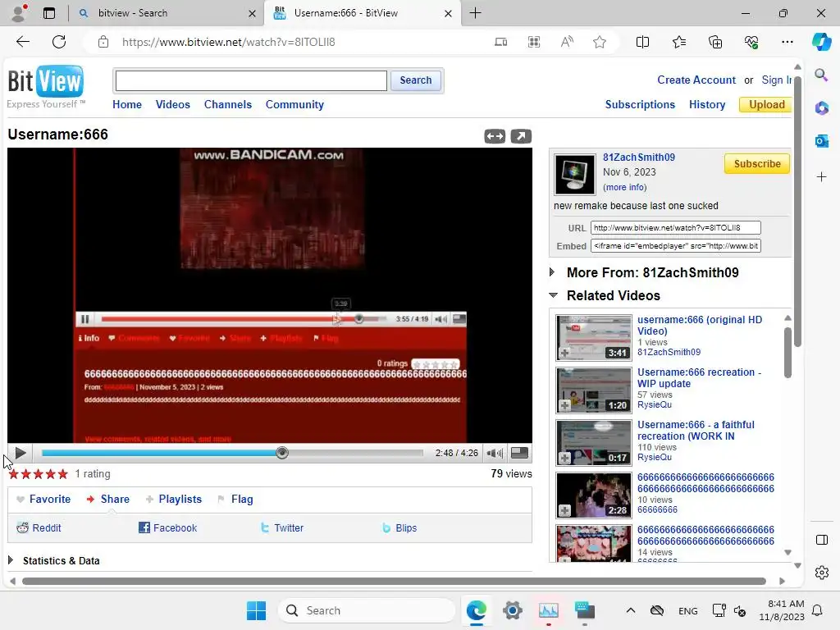Image resolution: width=840 pixels, height=630 pixels.
Task: Open video in pop-out window icon
Action: click(x=521, y=136)
